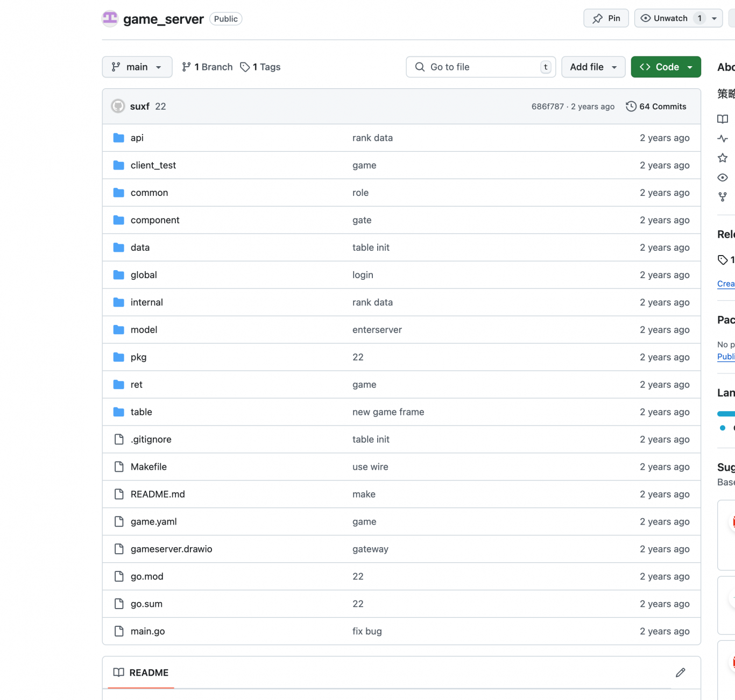
Task: Open the api folder
Action: (x=137, y=138)
